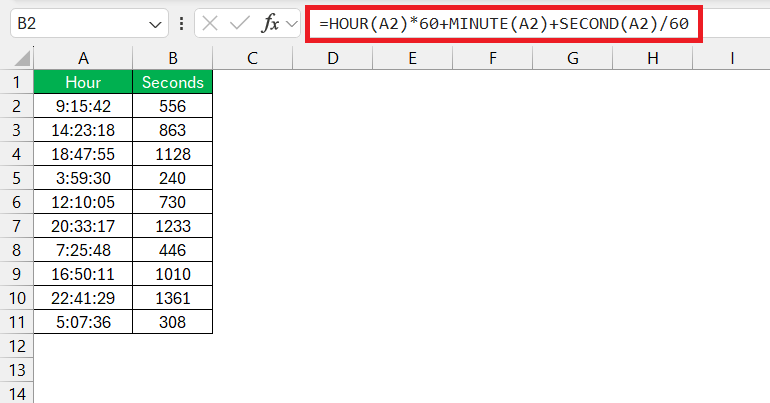The width and height of the screenshot is (770, 403).
Task: Select cell containing 556
Action: coord(172,106)
